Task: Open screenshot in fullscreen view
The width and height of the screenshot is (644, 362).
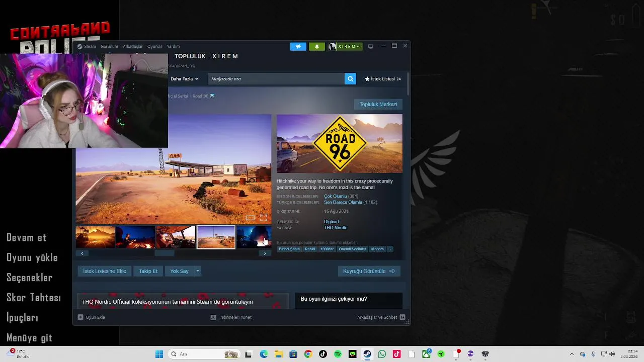Action: tap(264, 218)
